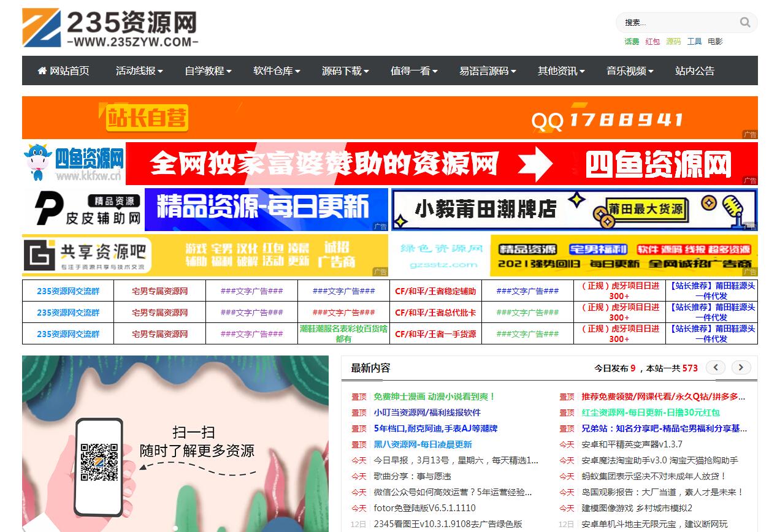This screenshot has height=532, width=769.
Task: Open the 其他资讯 dropdown
Action: (x=561, y=70)
